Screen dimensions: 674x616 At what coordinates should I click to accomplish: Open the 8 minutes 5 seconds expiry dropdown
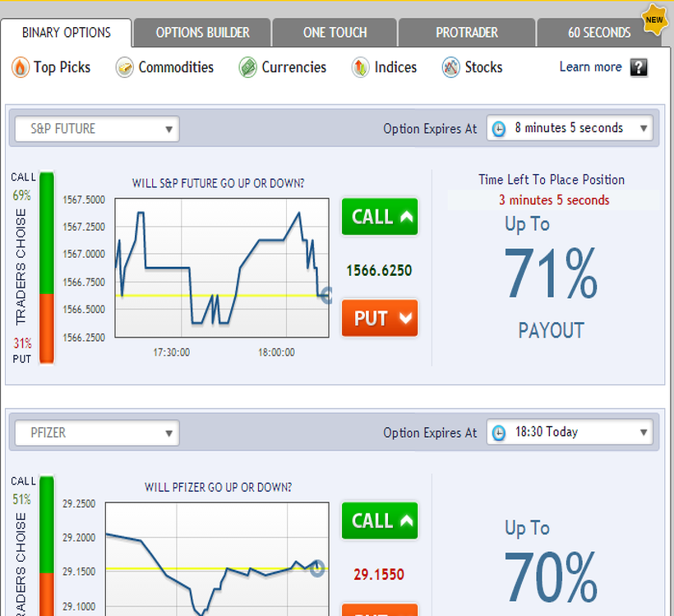(x=570, y=128)
